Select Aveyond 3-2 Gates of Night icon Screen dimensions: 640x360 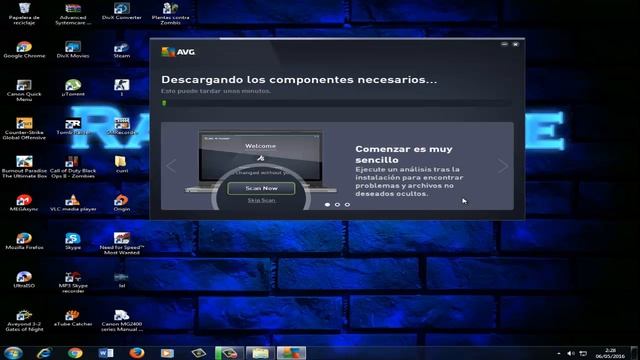coord(24,320)
